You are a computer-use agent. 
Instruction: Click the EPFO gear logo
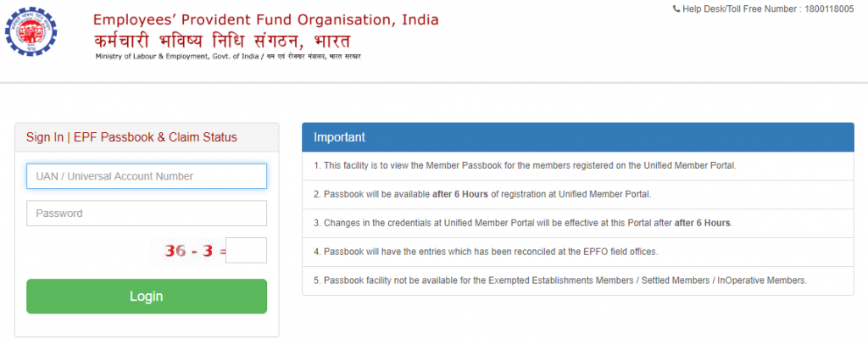31,31
